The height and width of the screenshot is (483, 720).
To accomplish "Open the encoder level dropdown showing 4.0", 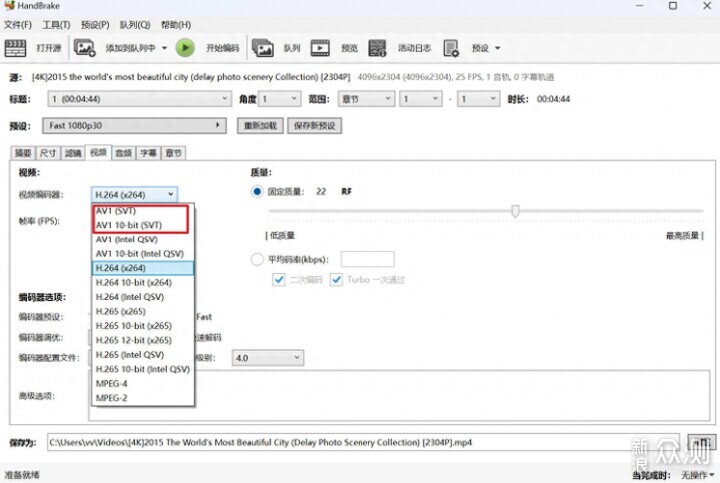I will tap(268, 358).
